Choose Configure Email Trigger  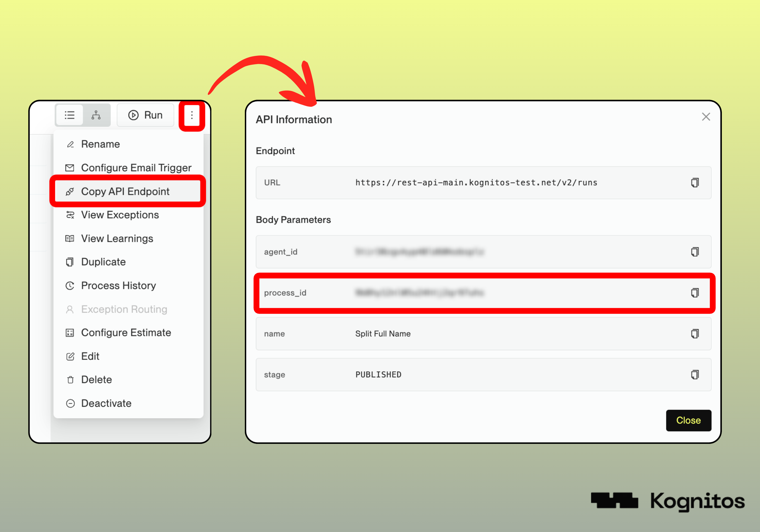point(136,168)
